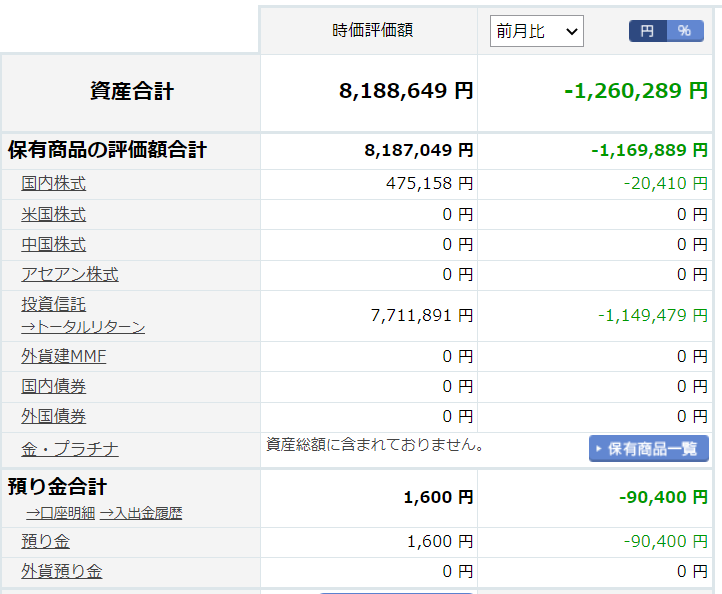Viewport: 722px width, 594px height.
Task: Select 資産総額に含まれておりません。 note
Action: (375, 445)
